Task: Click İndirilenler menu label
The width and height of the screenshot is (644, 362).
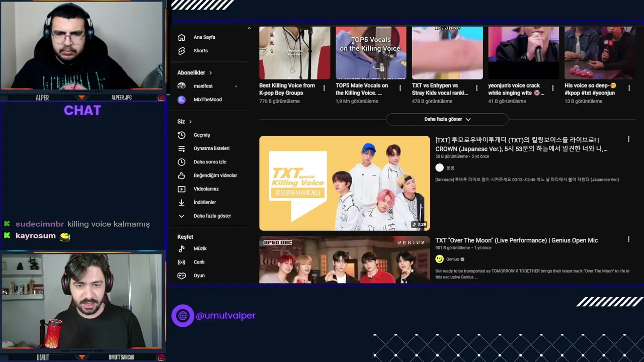Action: pos(205,203)
